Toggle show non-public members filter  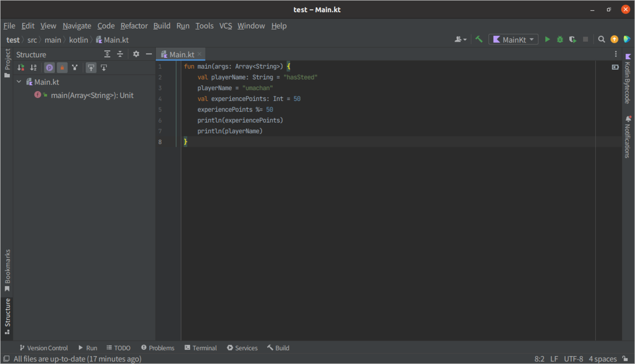(62, 68)
